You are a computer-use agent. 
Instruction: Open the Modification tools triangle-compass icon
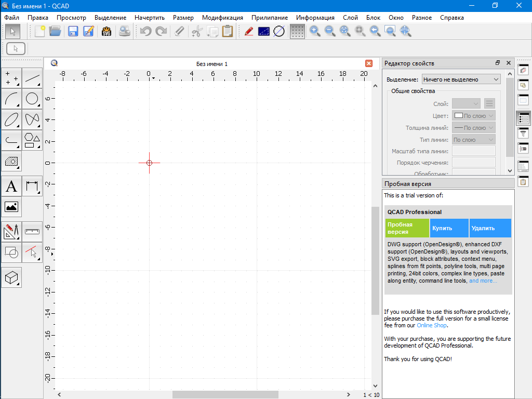[x=11, y=232]
